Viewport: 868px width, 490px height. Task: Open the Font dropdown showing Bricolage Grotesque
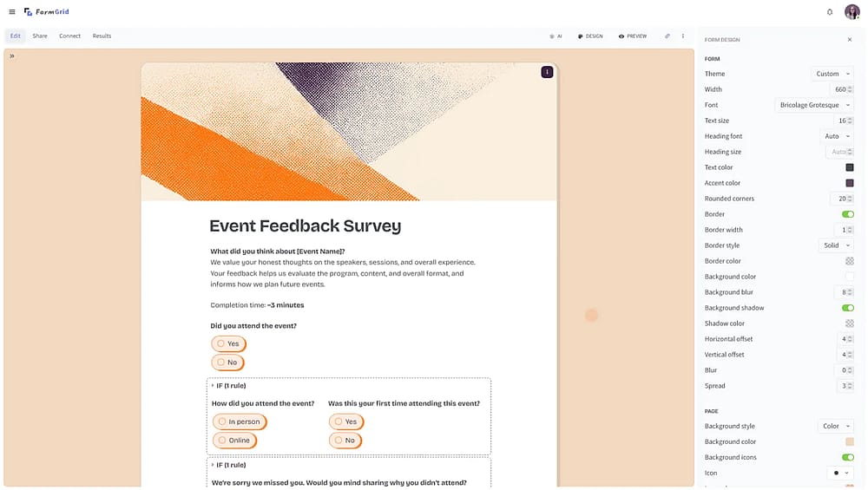pos(814,105)
